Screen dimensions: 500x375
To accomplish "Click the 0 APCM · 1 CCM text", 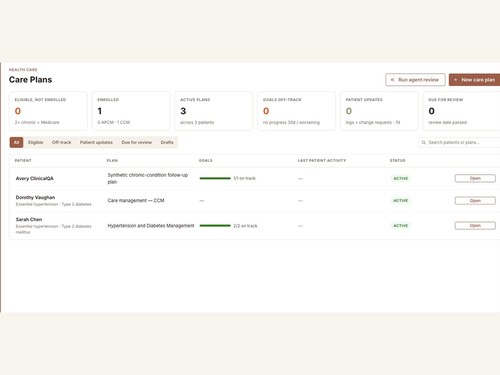I will (x=114, y=123).
